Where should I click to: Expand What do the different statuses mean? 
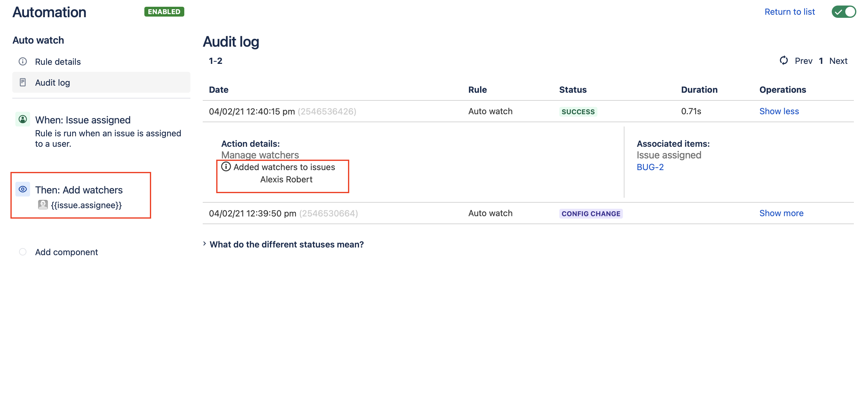point(286,244)
